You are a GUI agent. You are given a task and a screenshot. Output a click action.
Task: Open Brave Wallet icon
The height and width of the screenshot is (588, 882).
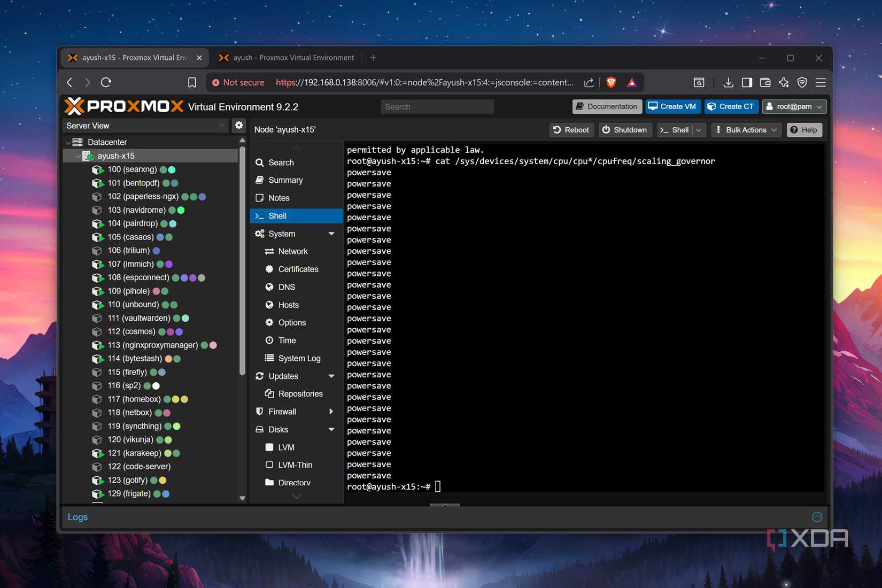point(765,82)
